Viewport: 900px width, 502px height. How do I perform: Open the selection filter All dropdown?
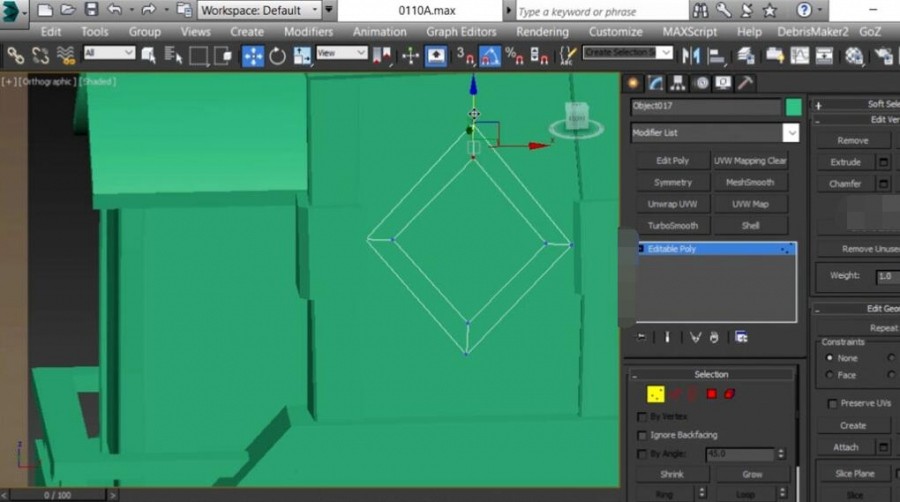tap(109, 53)
